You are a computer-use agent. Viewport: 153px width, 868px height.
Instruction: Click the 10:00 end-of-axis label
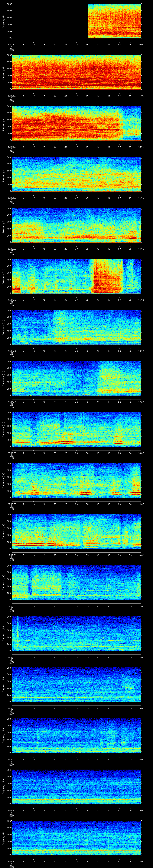coord(141,44)
